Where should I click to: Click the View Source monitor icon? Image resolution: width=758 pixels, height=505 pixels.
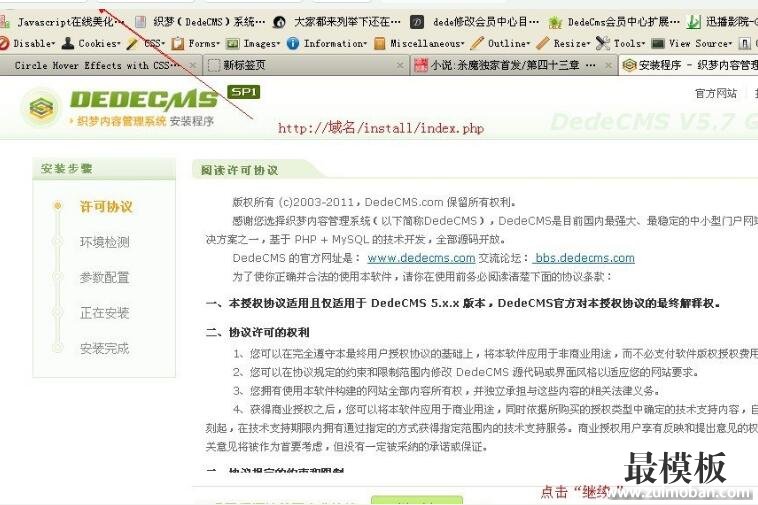pyautogui.click(x=658, y=43)
